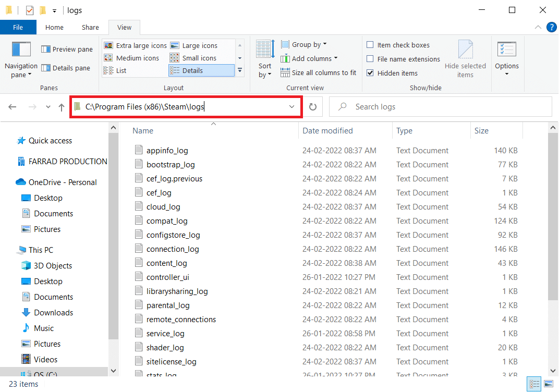559x392 pixels.
Task: Sort by Size column header
Action: pyautogui.click(x=496, y=131)
